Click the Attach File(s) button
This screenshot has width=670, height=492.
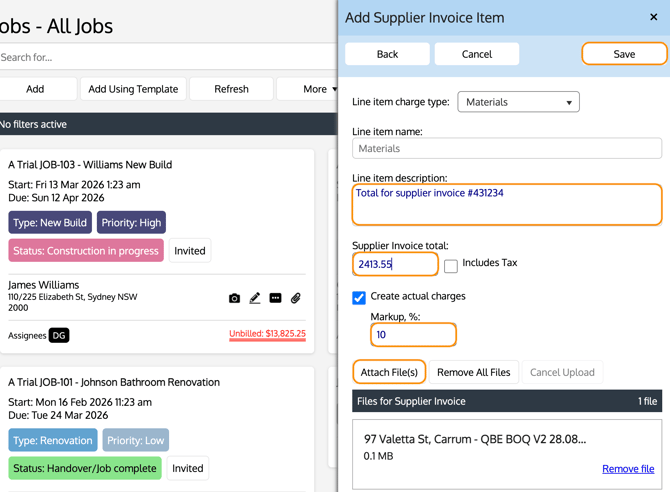(x=389, y=372)
